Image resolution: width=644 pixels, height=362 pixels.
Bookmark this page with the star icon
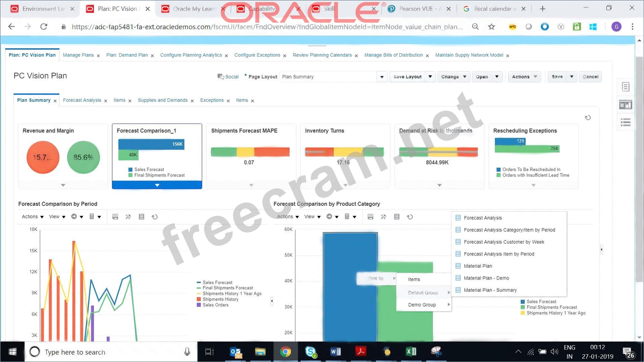pyautogui.click(x=491, y=27)
